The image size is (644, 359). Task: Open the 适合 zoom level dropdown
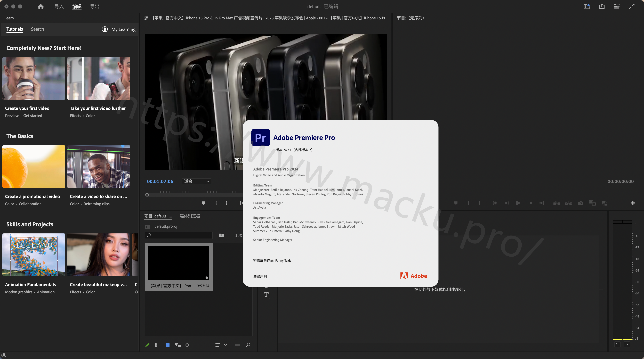[x=197, y=181]
